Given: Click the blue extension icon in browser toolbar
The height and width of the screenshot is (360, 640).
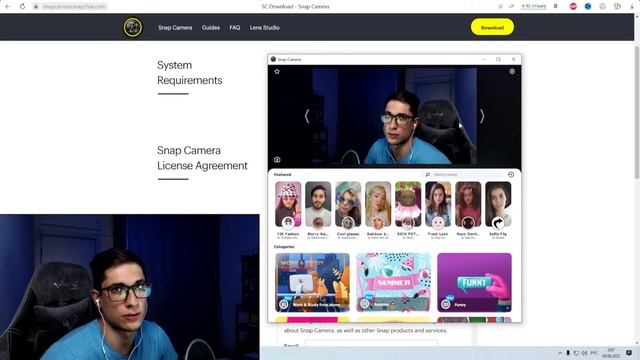Looking at the screenshot, I should click(588, 7).
